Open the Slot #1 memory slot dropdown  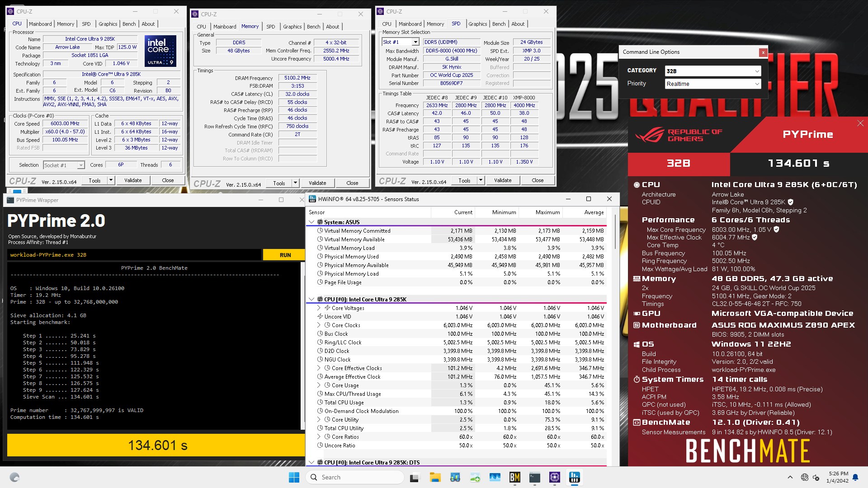pos(401,42)
